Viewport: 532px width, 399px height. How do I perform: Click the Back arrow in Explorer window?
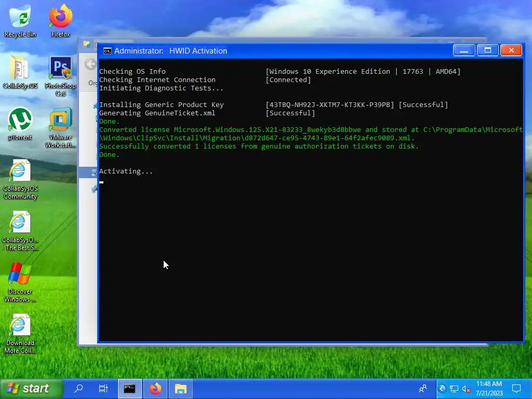tap(90, 64)
